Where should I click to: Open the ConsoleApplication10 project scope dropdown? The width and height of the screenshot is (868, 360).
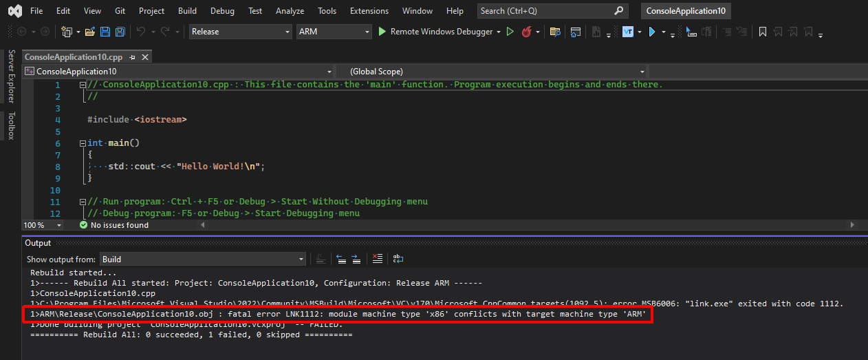[x=179, y=71]
